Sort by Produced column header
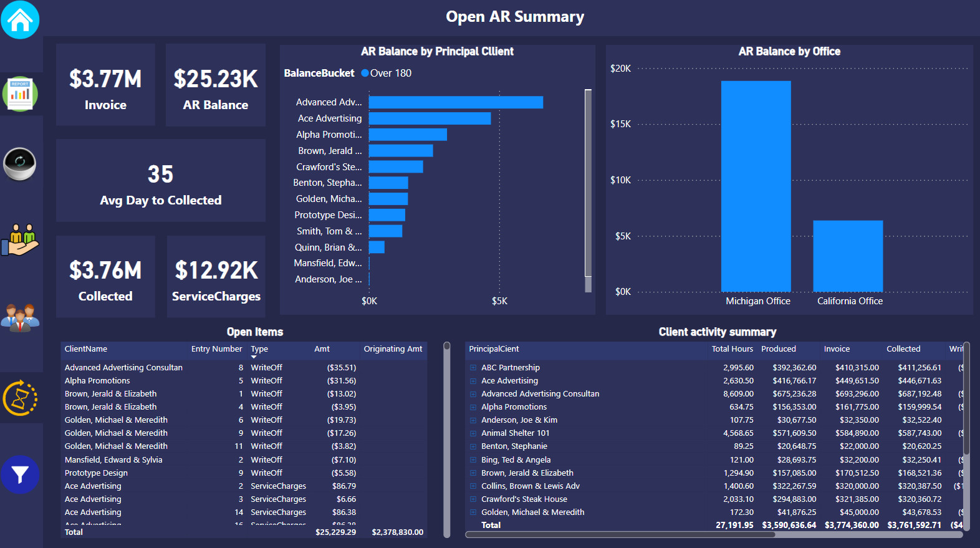The height and width of the screenshot is (548, 980). 779,349
